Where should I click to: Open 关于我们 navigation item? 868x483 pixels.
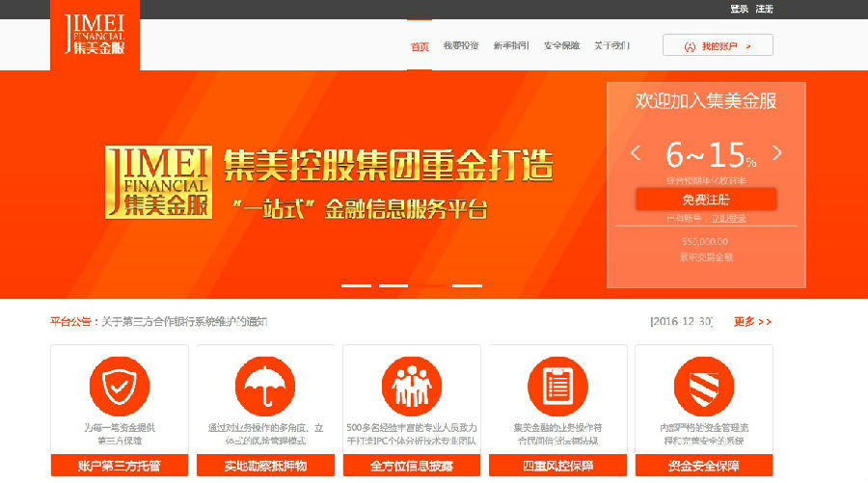(611, 46)
